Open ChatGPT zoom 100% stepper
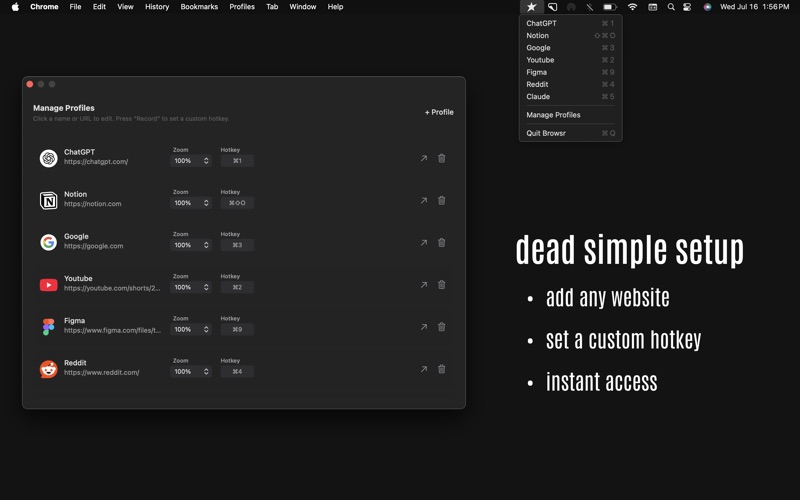 click(191, 161)
